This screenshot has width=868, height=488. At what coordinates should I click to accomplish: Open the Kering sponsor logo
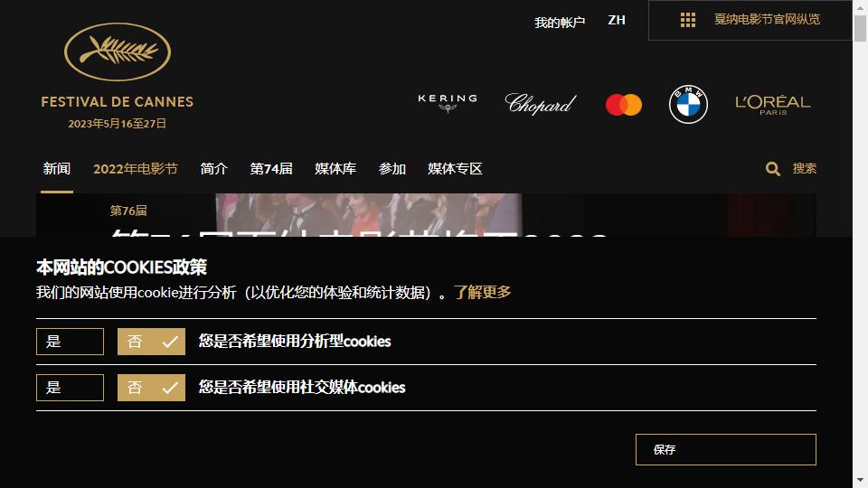click(448, 103)
